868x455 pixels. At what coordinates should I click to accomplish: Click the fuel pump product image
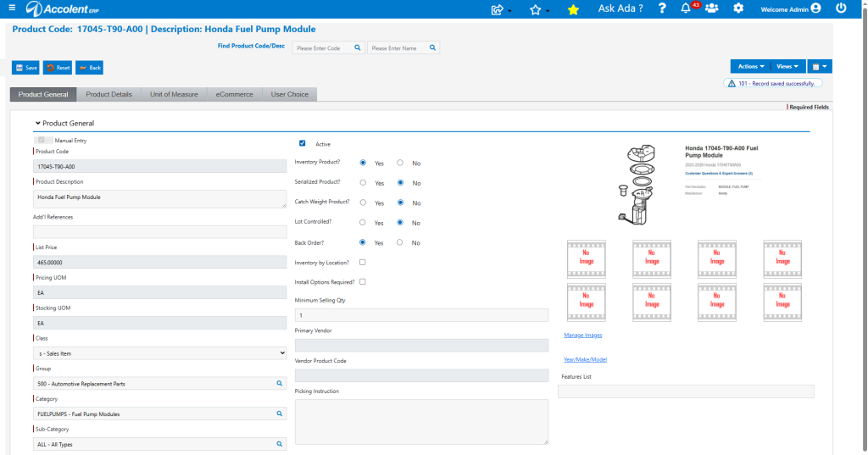637,185
